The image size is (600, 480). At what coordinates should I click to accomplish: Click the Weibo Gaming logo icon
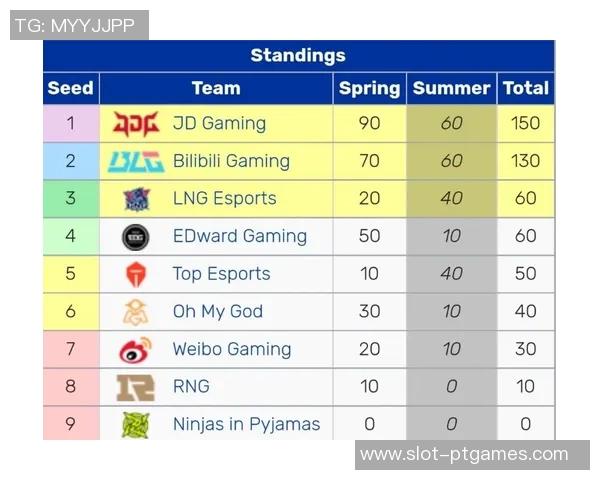(x=135, y=350)
